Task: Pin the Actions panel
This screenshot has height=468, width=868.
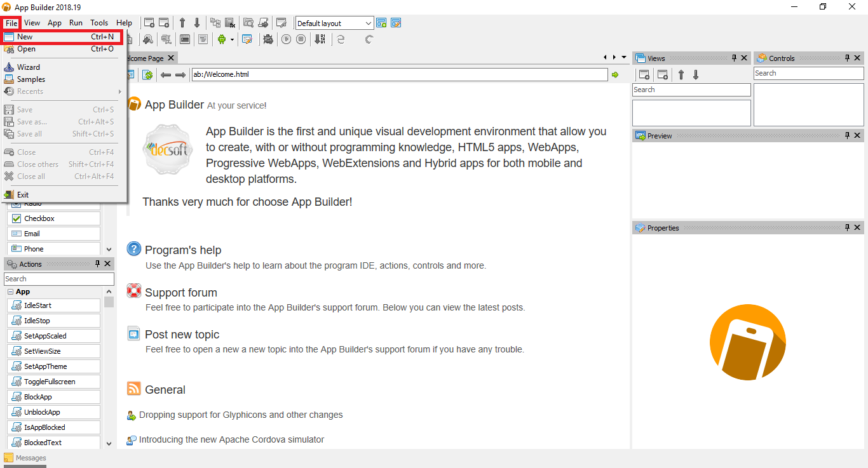Action: [97, 264]
